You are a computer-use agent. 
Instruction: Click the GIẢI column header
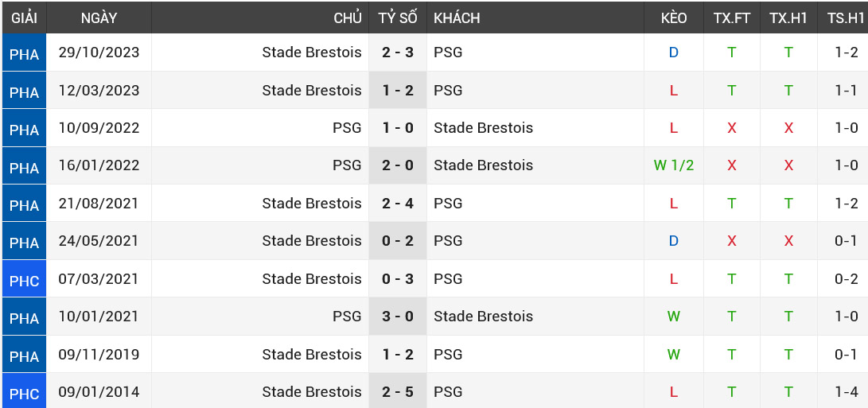[x=24, y=17]
